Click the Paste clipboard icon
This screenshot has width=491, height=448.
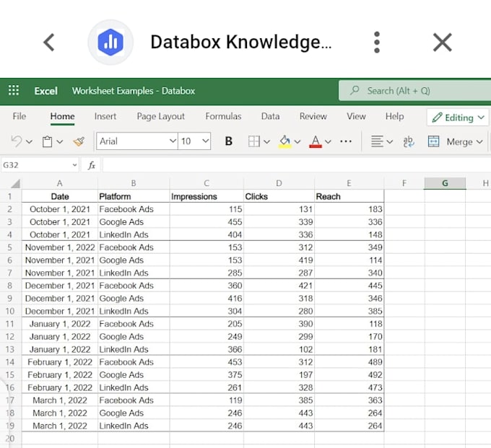point(47,141)
